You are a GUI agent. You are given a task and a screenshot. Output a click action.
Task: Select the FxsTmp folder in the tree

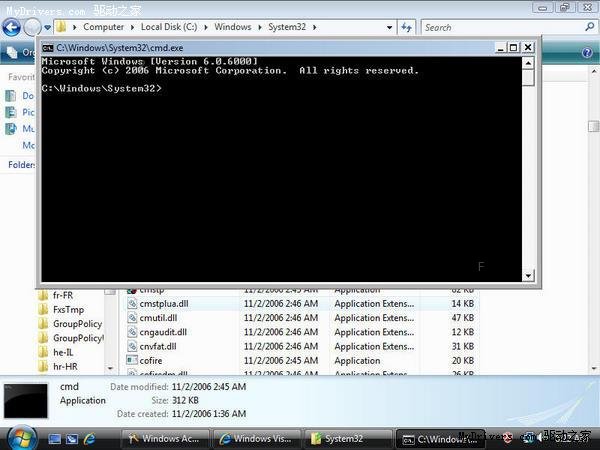tap(68, 310)
